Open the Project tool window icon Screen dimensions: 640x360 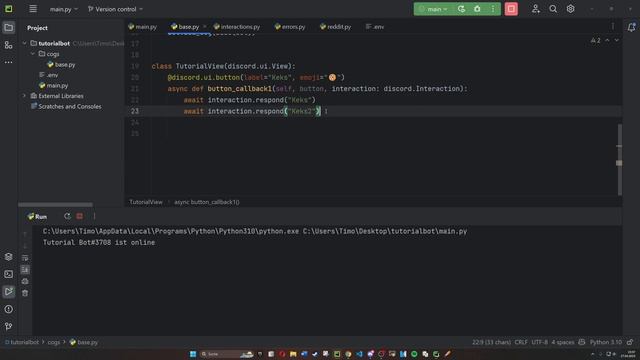9,28
